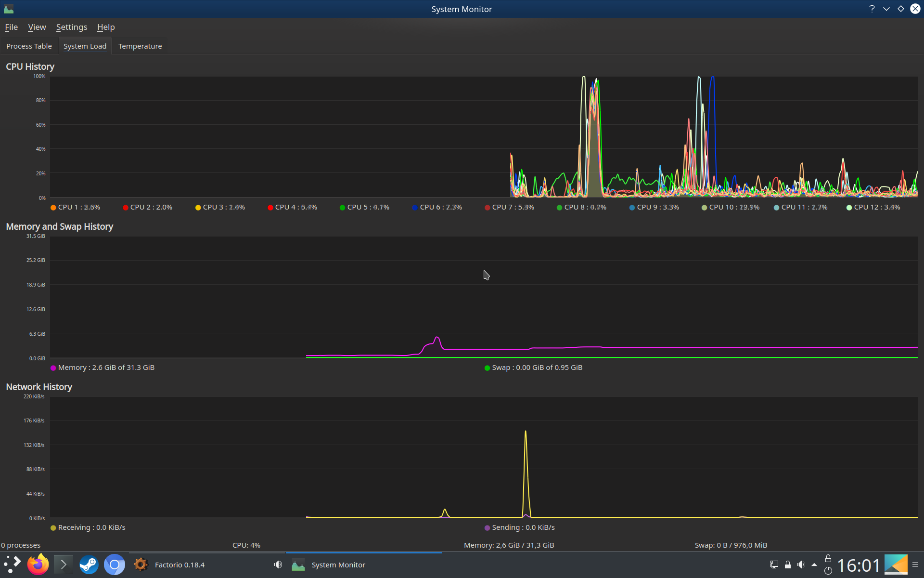The image size is (924, 578).
Task: Switch to the Temperature tab
Action: (x=140, y=46)
